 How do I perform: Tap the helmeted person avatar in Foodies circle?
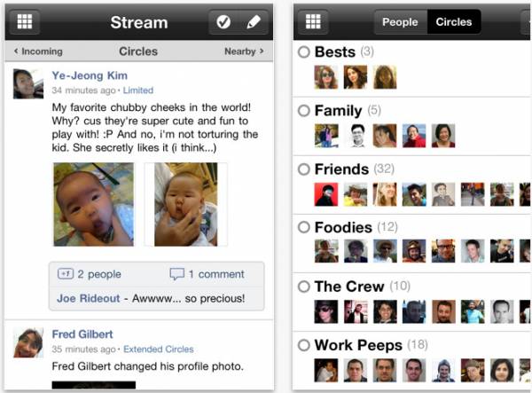point(414,251)
